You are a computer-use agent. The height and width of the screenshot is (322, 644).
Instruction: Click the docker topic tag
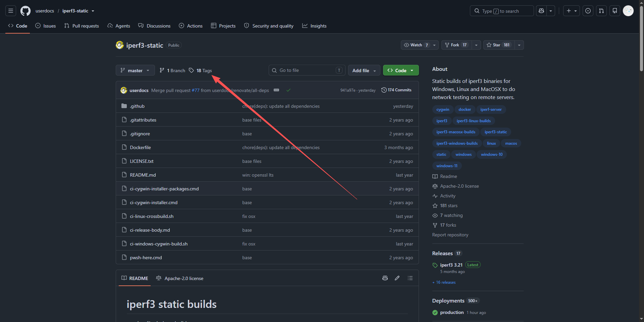465,109
